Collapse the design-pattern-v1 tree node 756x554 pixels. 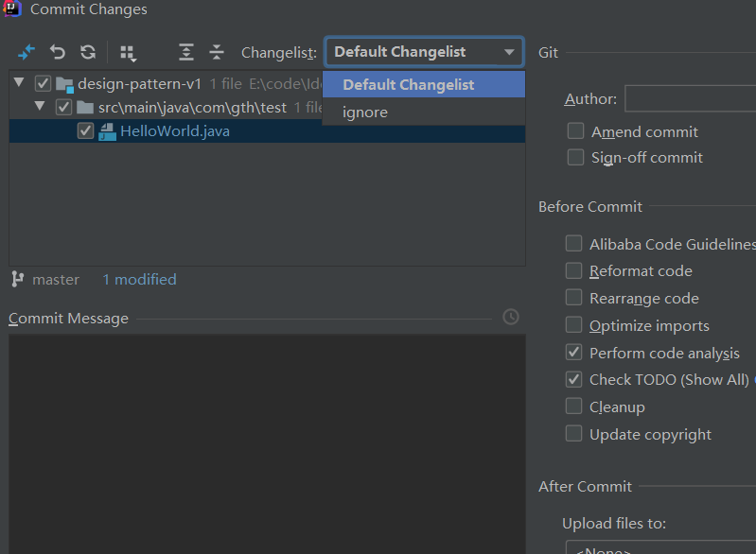[19, 82]
